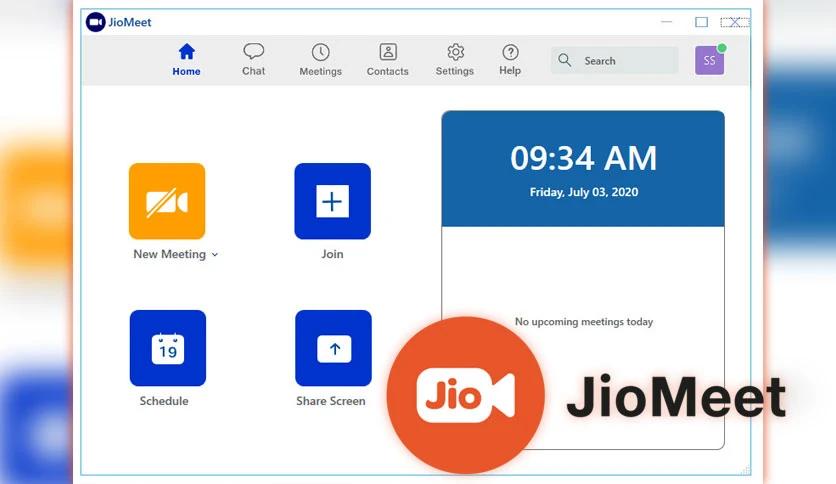Click the Meetings clock icon
The height and width of the screenshot is (484, 836).
tap(320, 52)
